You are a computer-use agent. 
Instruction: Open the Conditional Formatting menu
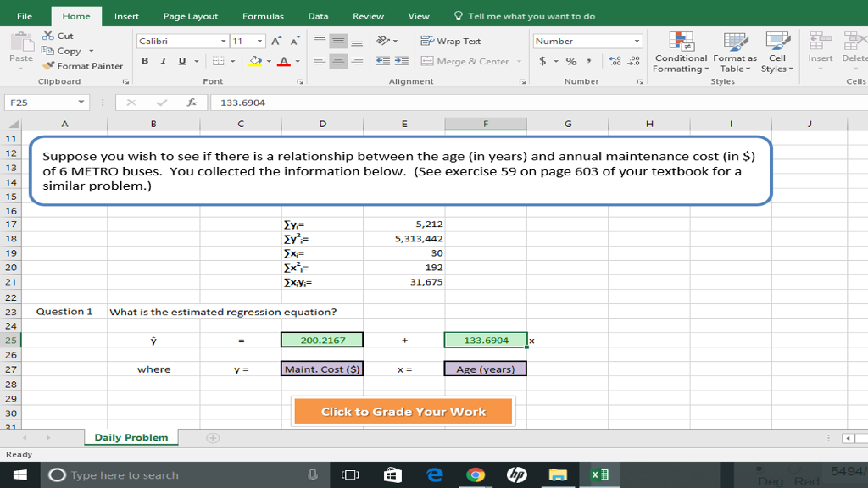coord(681,53)
